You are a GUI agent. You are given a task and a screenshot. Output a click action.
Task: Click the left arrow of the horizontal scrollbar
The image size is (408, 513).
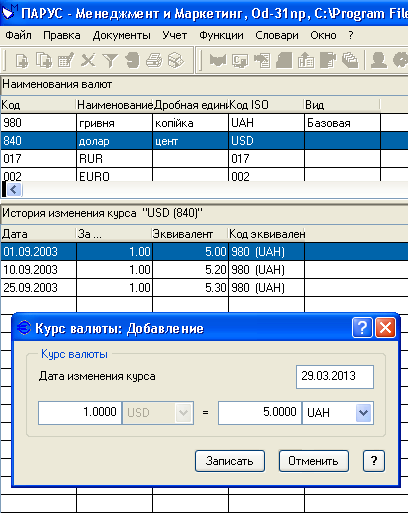tap(14, 190)
